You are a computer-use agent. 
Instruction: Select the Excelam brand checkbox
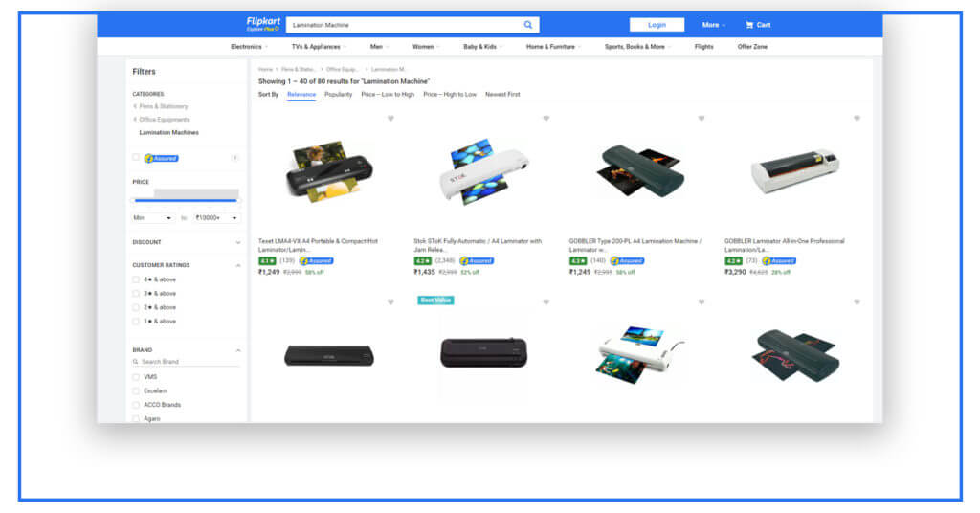136,391
